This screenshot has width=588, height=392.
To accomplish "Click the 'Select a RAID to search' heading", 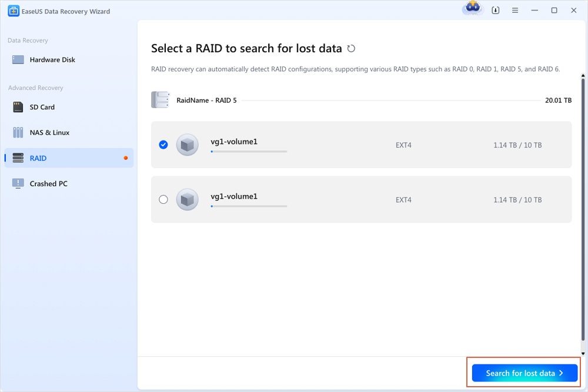I will pos(246,48).
